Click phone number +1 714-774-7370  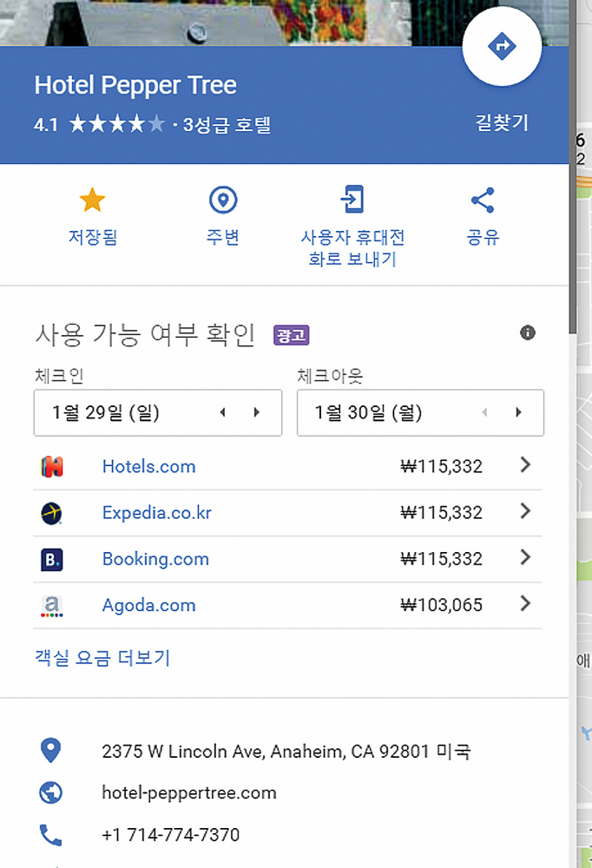170,835
